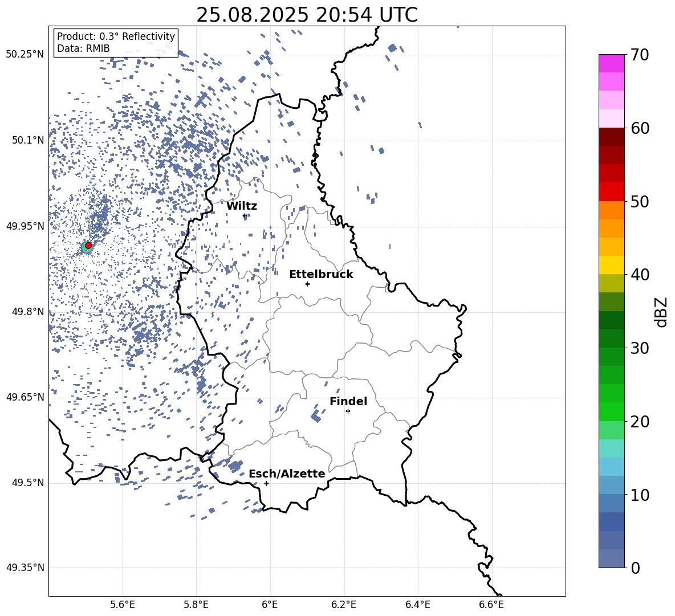Screen dimensions: 675x616
Task: Click the 50.25°N latitude label
Action: [25, 54]
